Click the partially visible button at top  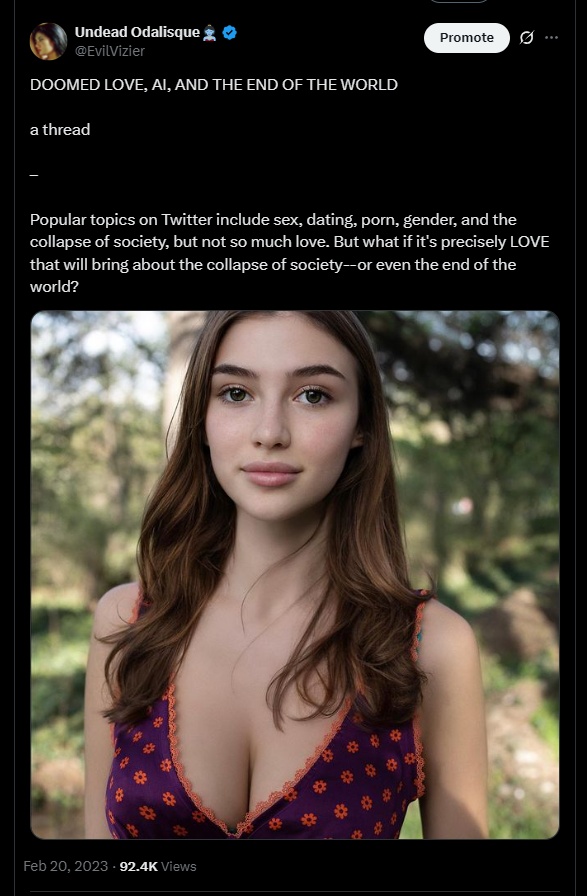point(458,2)
